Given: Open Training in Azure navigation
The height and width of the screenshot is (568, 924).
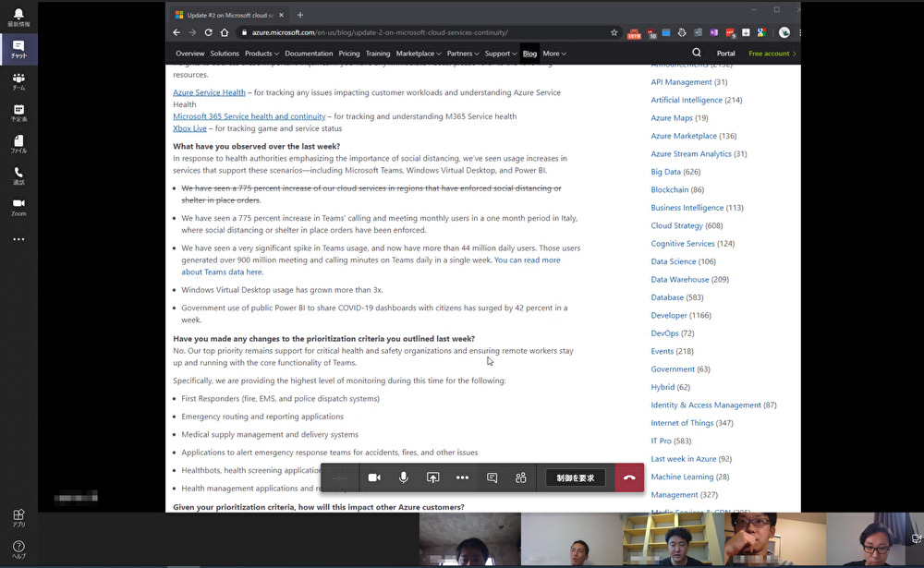Looking at the screenshot, I should [378, 54].
